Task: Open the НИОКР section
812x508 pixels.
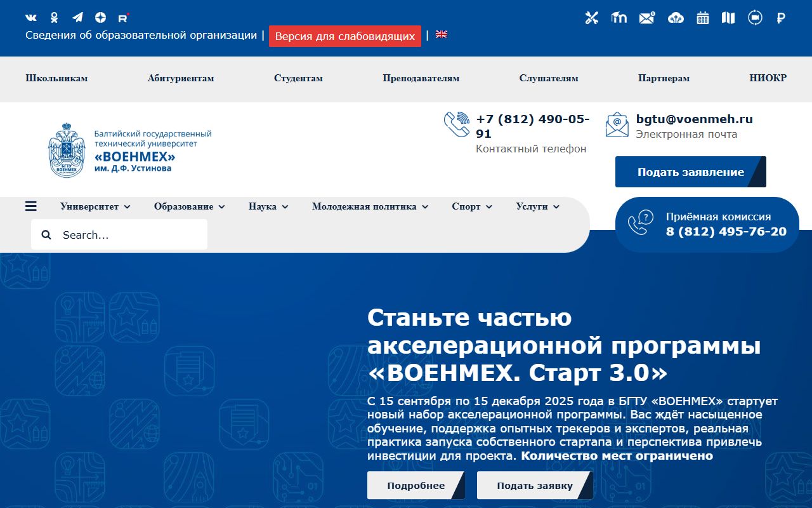Action: point(768,79)
